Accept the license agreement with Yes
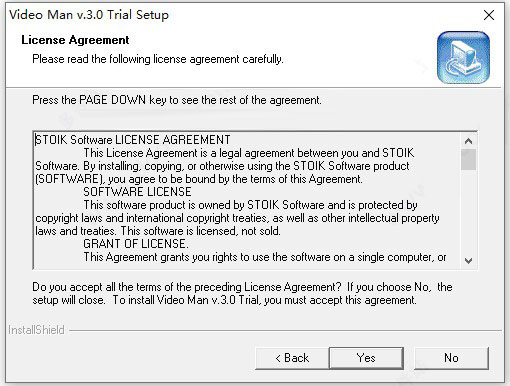Screen dimensions: 510x386 coord(366,358)
